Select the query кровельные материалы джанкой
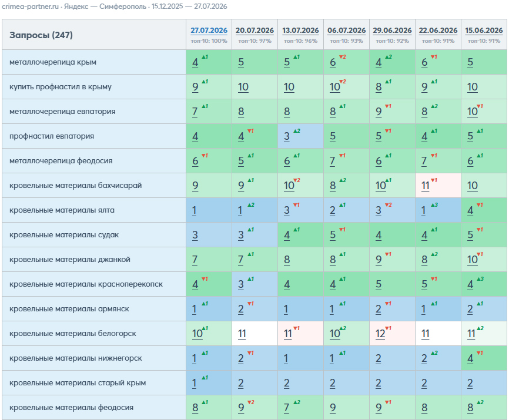The width and height of the screenshot is (509, 420). point(70,260)
